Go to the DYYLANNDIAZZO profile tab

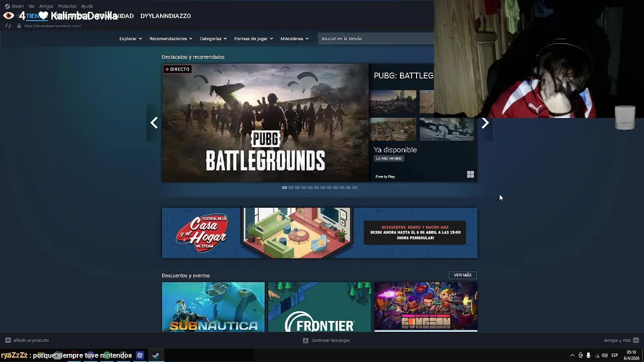click(x=166, y=16)
